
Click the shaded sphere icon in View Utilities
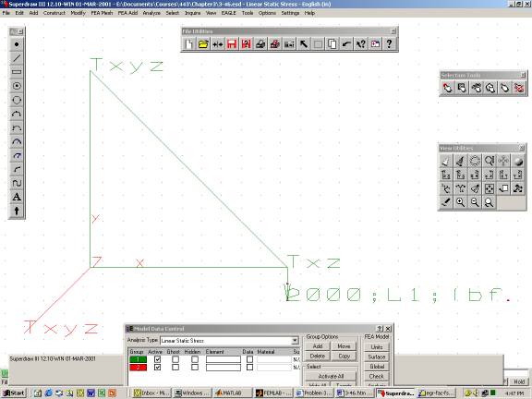[518, 161]
